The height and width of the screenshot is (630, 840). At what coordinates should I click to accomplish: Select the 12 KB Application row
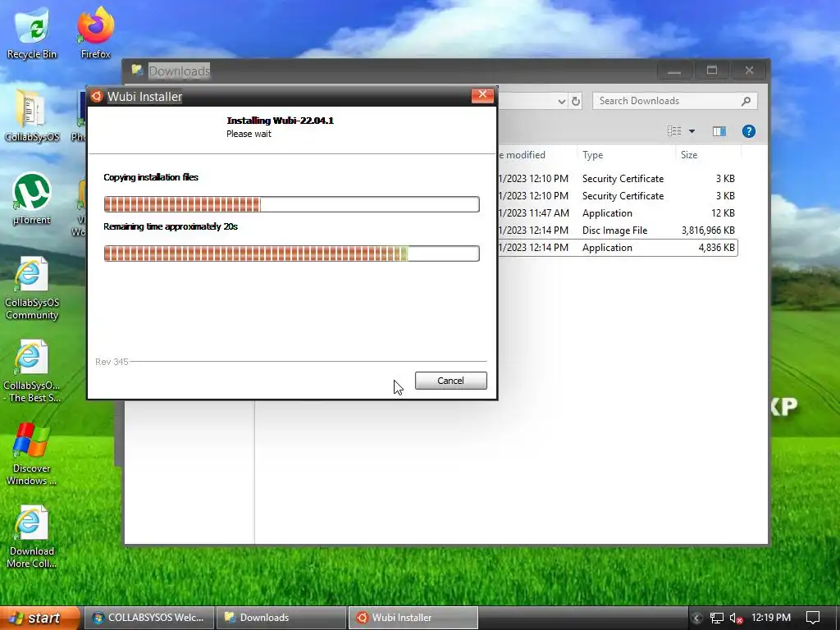(x=618, y=213)
